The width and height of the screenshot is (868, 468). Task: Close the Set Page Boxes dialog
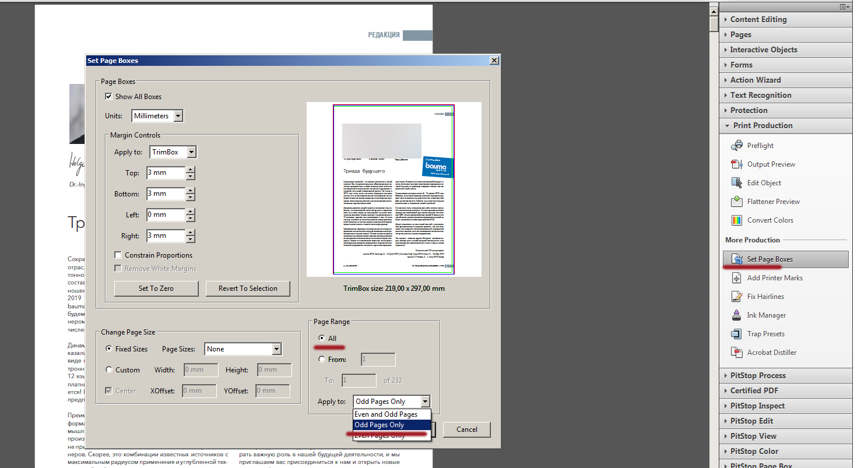494,61
